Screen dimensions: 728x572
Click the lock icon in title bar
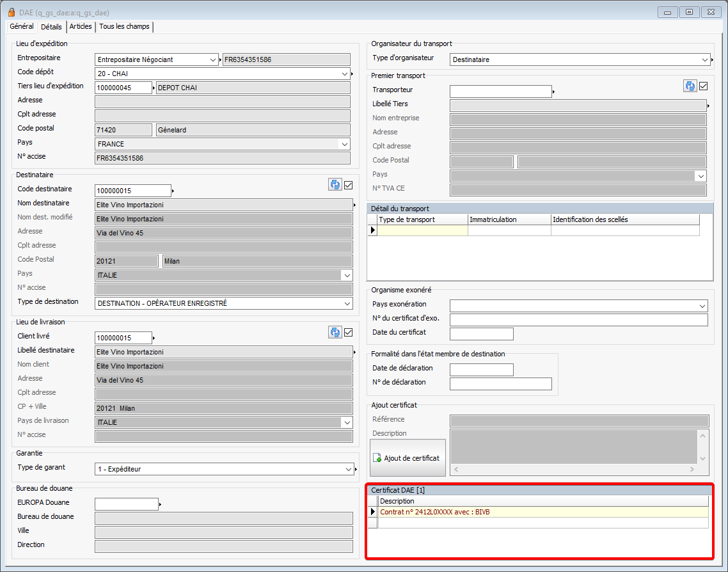[x=11, y=12]
